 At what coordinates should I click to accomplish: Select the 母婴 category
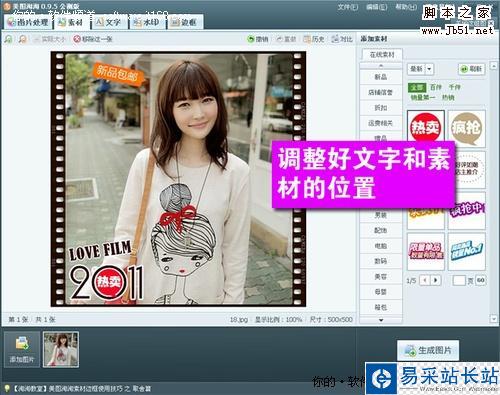tap(381, 292)
